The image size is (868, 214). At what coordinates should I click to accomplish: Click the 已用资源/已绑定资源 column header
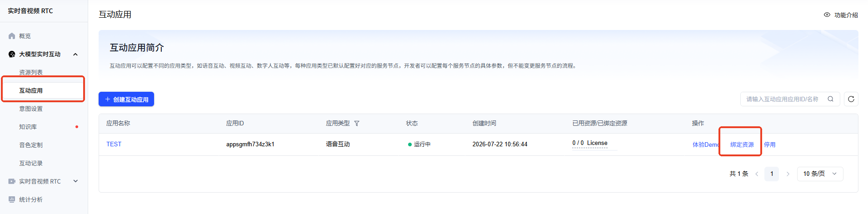pyautogui.click(x=600, y=123)
